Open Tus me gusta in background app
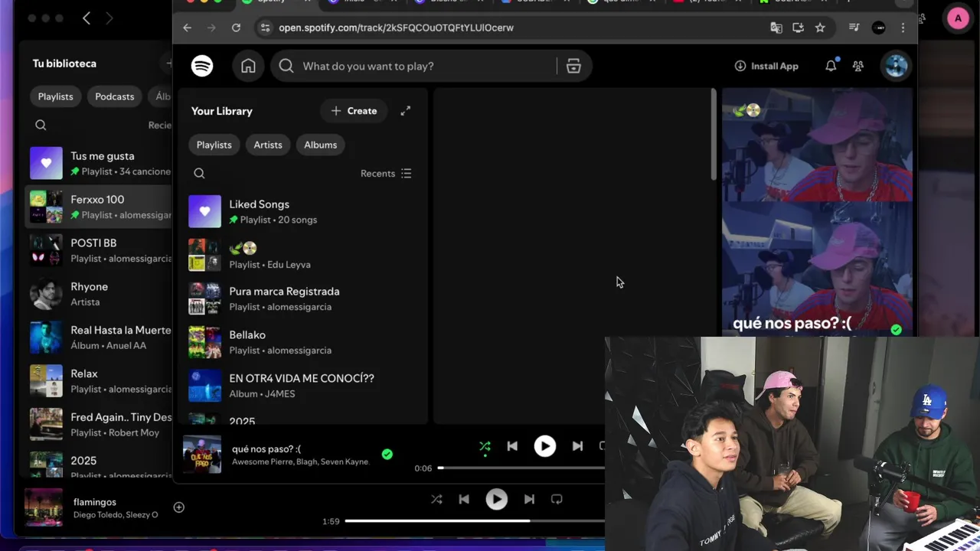Screen dimensions: 980x551 (x=100, y=163)
